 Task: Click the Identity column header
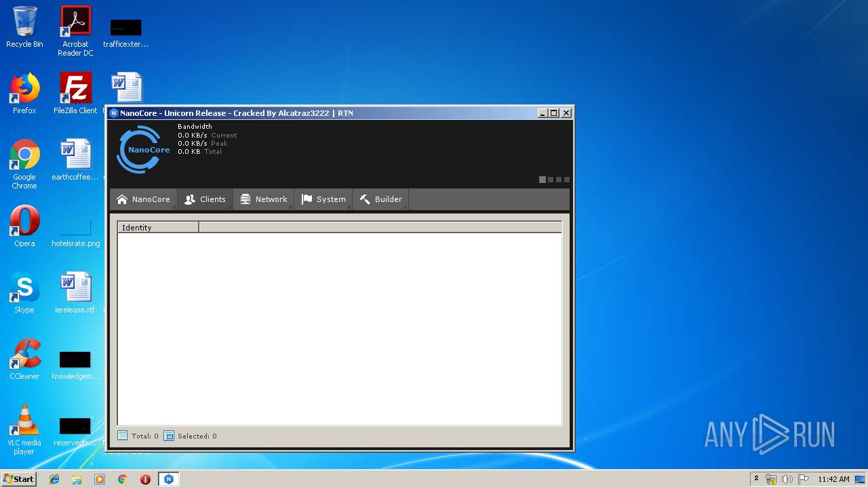[158, 228]
